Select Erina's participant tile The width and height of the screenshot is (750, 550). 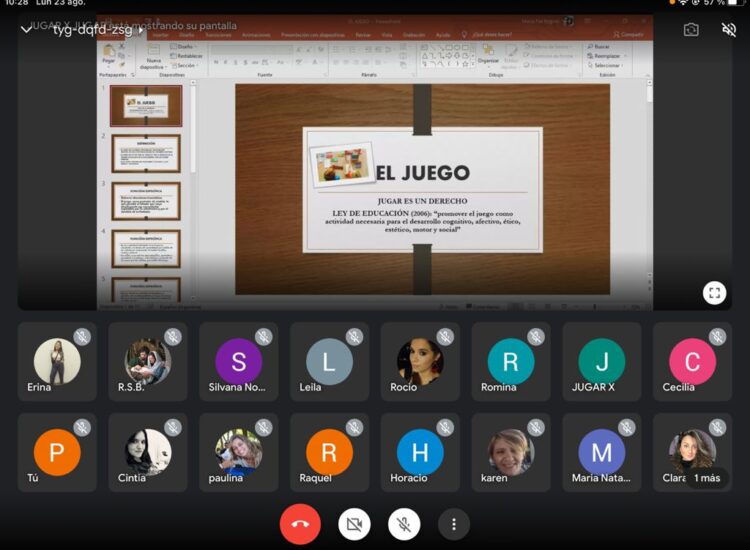[x=57, y=361]
